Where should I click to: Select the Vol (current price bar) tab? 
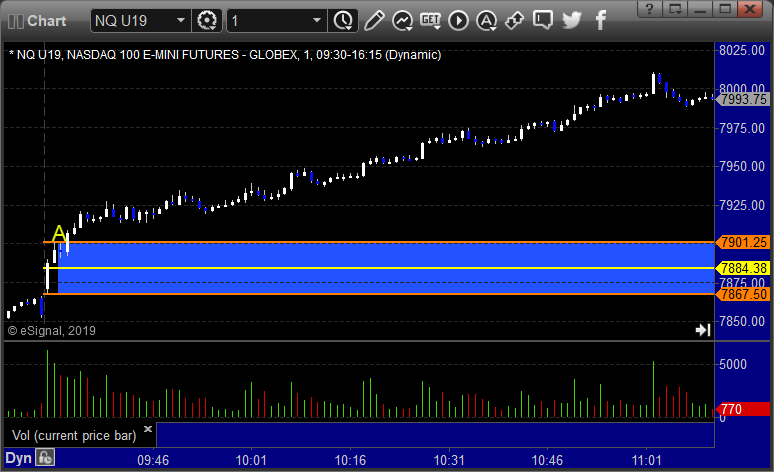74,435
